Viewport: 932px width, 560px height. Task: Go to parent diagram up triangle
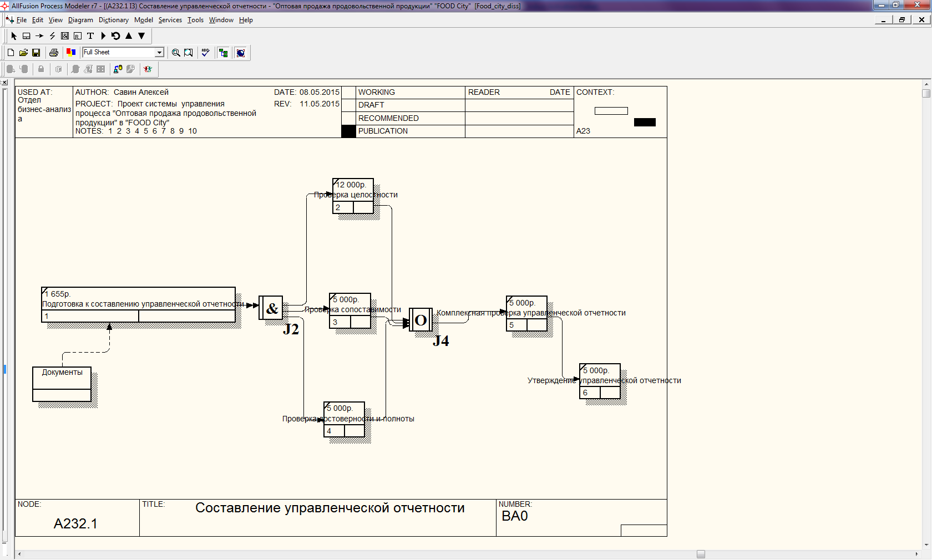click(x=129, y=36)
